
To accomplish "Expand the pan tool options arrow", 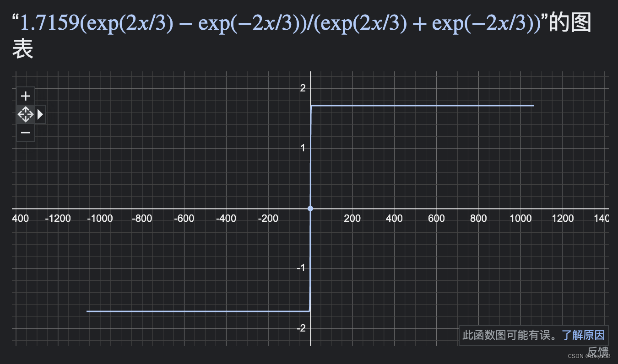I will click(x=40, y=114).
